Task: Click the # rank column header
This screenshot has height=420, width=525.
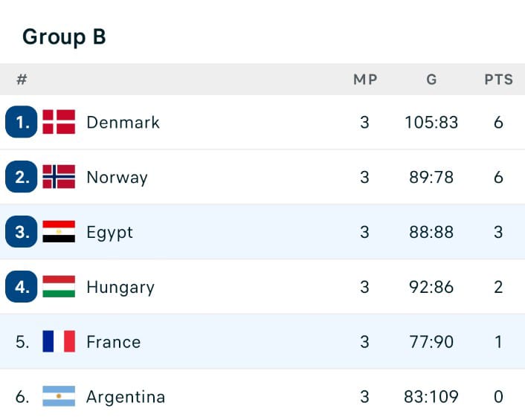Action: (x=22, y=80)
